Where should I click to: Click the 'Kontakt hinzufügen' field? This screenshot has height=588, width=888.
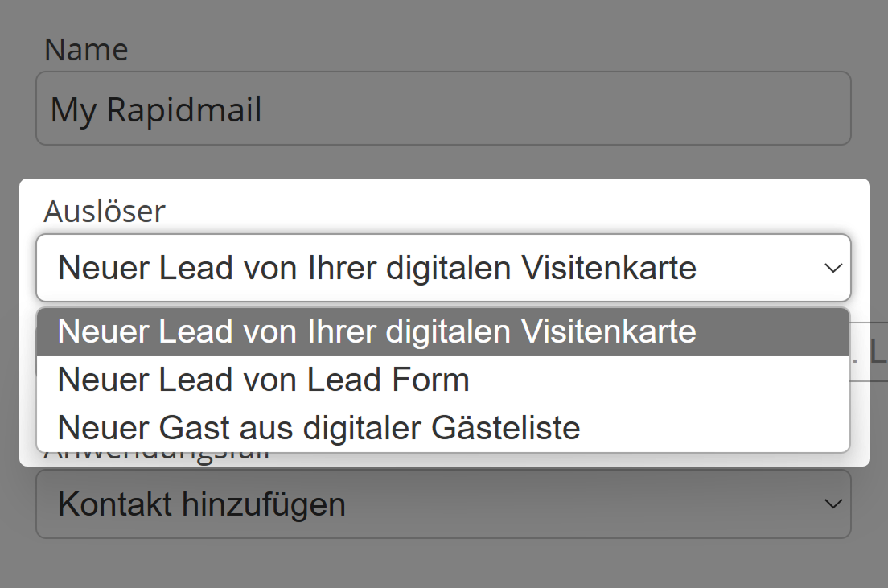click(442, 504)
